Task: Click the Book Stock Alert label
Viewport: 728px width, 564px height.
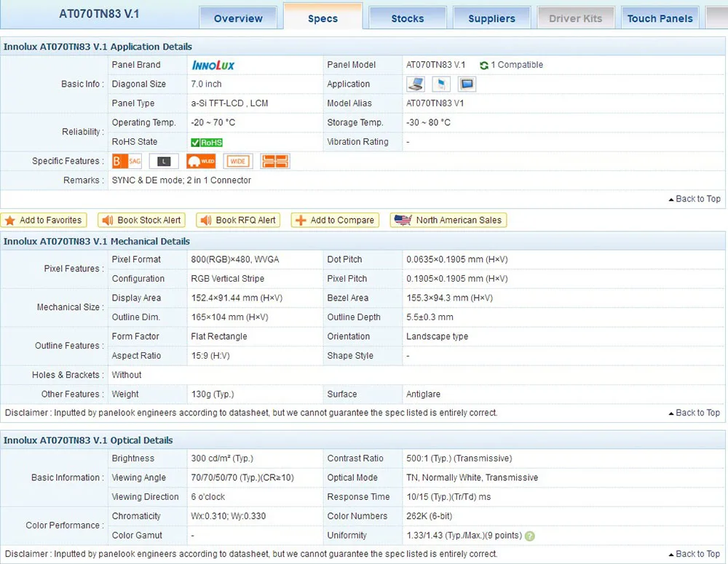Action: (149, 220)
